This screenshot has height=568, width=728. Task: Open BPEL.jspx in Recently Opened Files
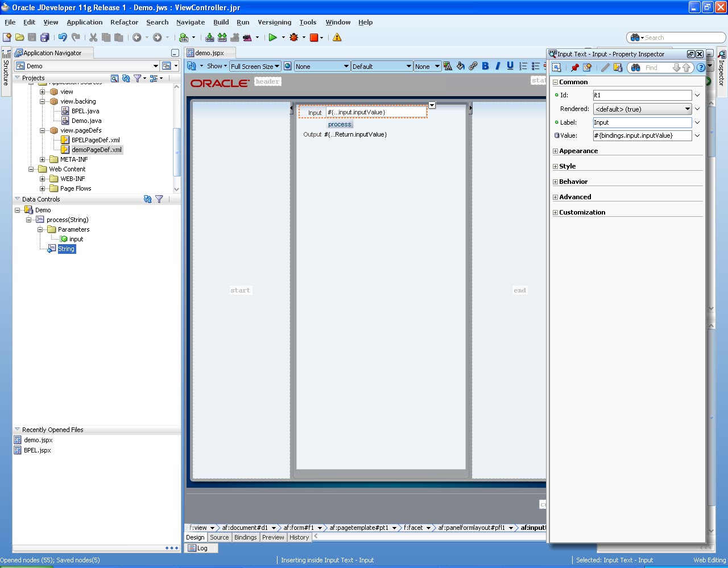click(x=38, y=450)
